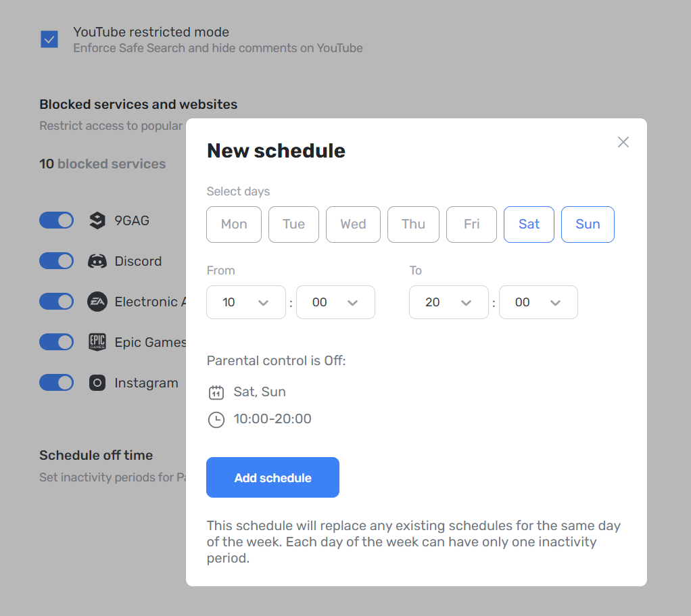This screenshot has width=691, height=616.
Task: Turn off the Instagram block switch
Action: (57, 383)
